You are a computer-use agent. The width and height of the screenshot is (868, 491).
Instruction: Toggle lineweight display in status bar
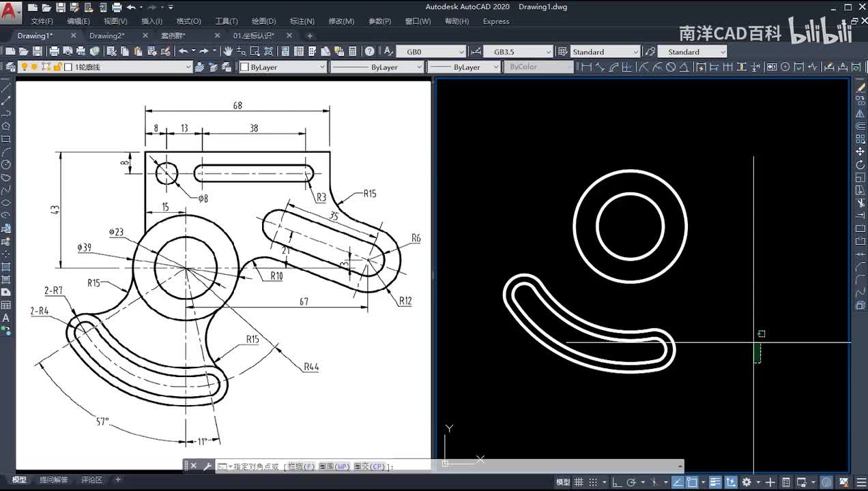coord(715,482)
